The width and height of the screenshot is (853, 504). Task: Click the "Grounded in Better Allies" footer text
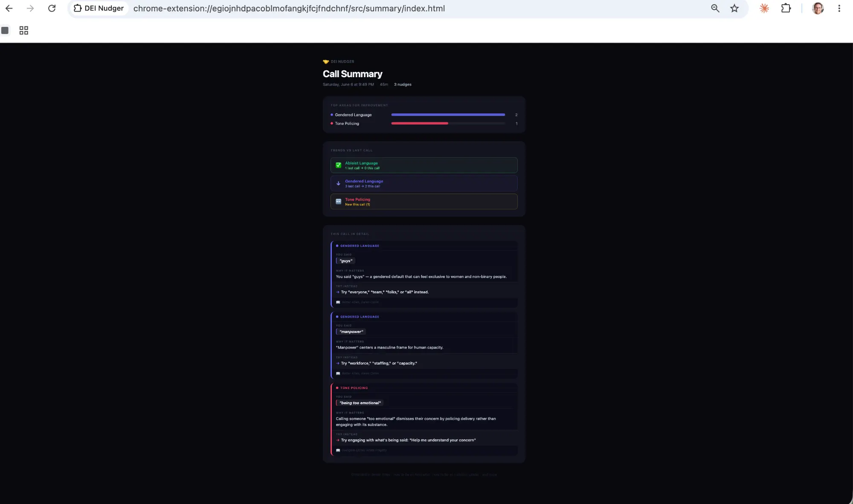point(424,475)
